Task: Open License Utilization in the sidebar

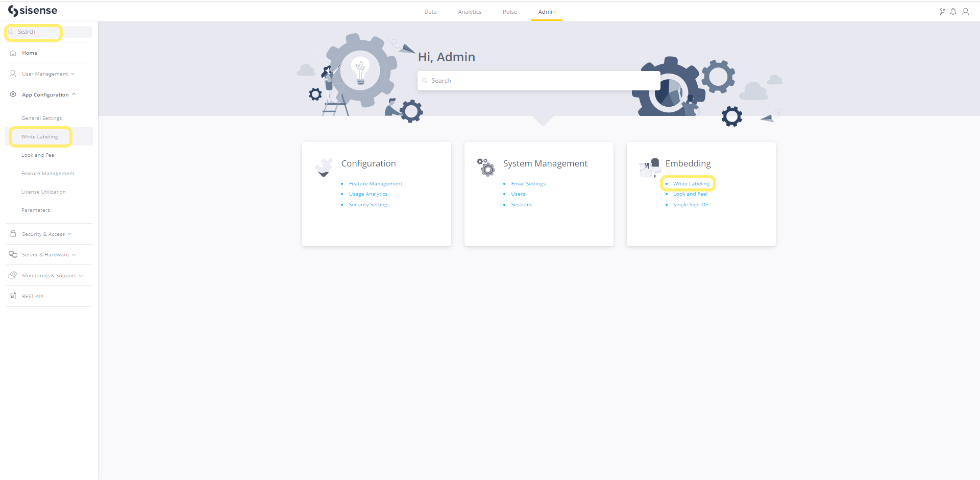Action: tap(43, 192)
